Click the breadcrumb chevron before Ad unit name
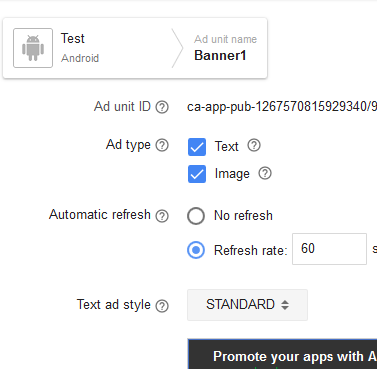 (x=177, y=48)
